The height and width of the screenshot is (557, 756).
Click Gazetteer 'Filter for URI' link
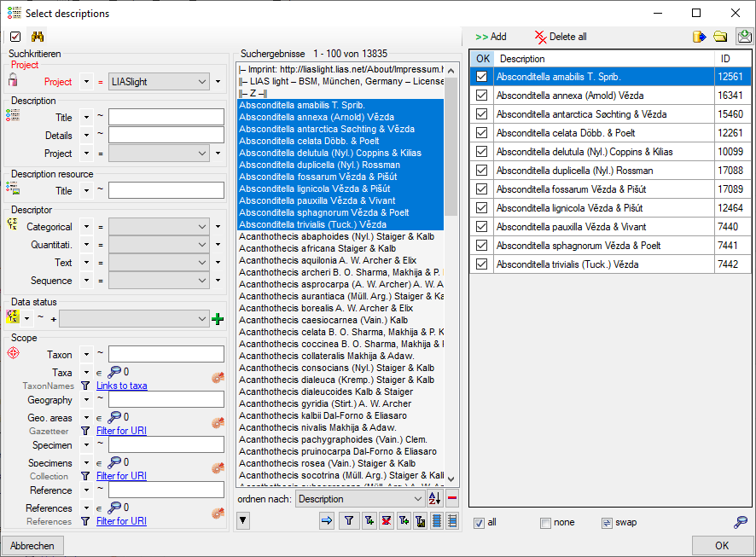[121, 431]
